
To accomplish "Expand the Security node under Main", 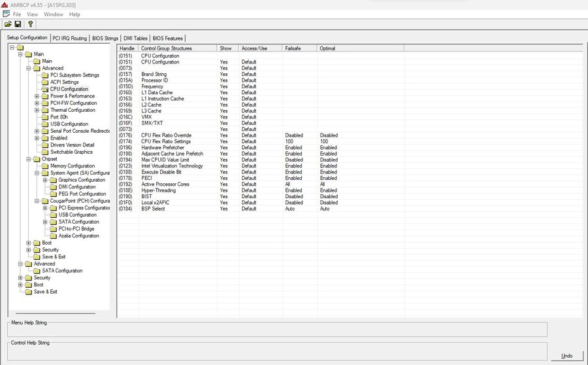I will [29, 250].
